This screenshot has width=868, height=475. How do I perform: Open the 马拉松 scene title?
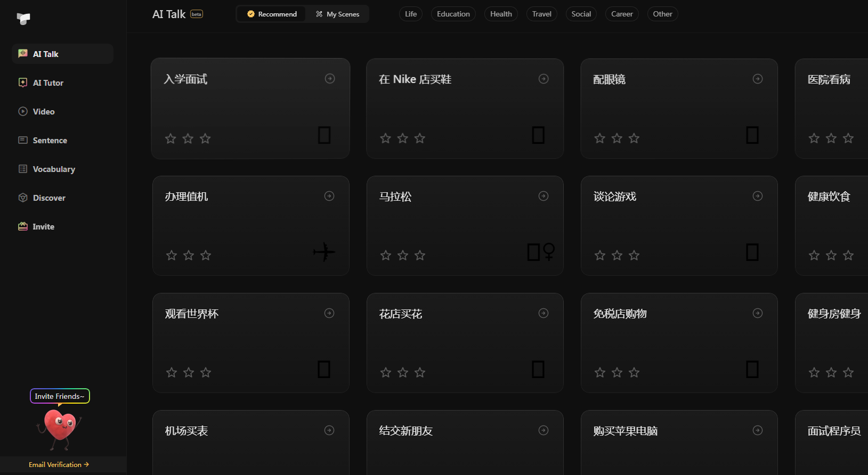395,196
